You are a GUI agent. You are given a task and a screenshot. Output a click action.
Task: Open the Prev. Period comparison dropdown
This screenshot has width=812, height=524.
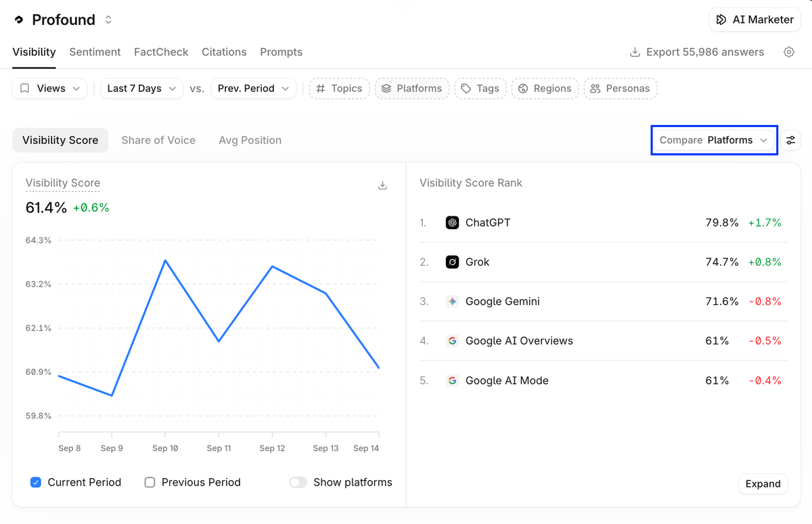coord(253,89)
